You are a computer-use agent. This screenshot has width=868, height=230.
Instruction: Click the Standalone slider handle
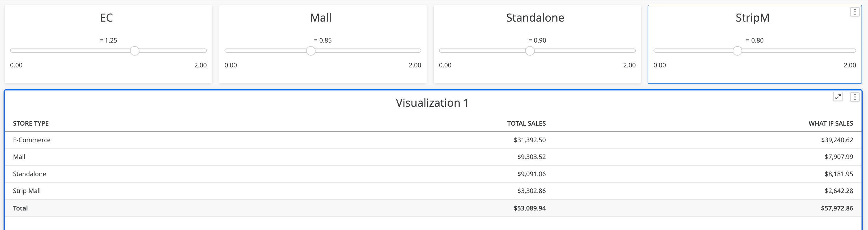[530, 51]
